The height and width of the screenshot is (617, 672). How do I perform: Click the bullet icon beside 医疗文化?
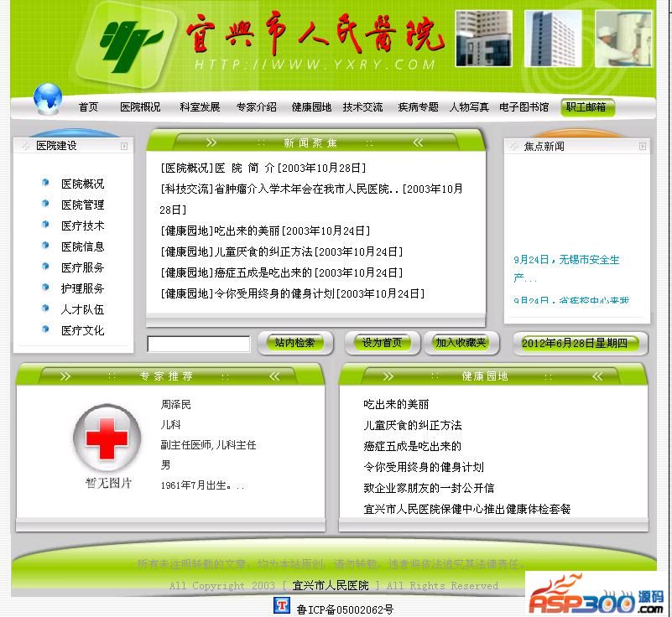45,329
